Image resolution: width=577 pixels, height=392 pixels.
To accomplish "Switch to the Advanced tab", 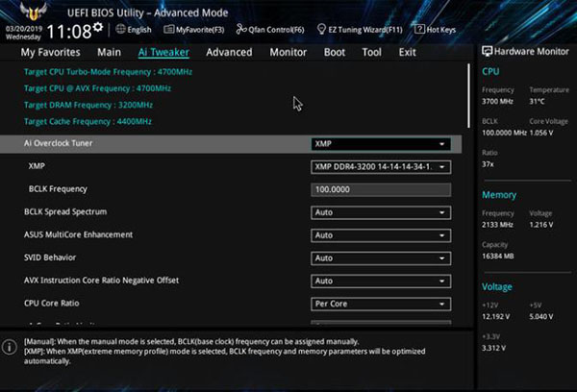I will click(229, 52).
